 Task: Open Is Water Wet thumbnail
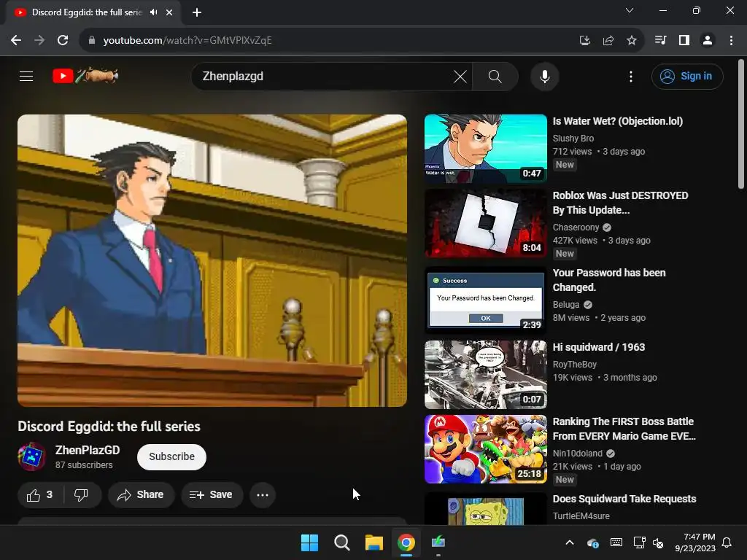pyautogui.click(x=485, y=149)
